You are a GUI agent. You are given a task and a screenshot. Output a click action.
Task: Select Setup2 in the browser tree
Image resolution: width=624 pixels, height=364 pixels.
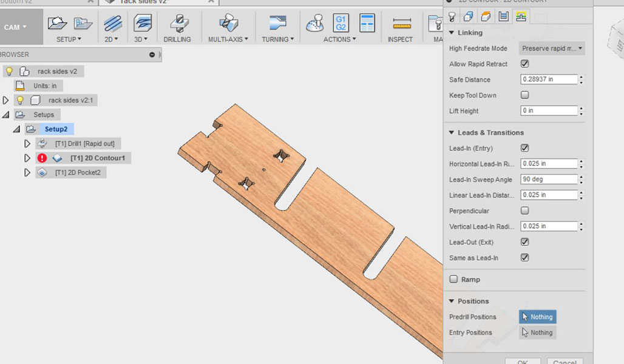[56, 129]
